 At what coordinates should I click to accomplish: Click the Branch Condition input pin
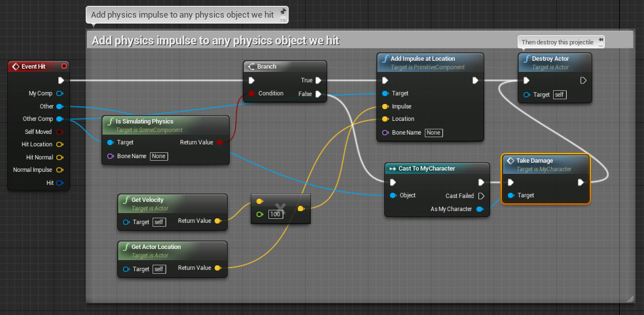[251, 93]
